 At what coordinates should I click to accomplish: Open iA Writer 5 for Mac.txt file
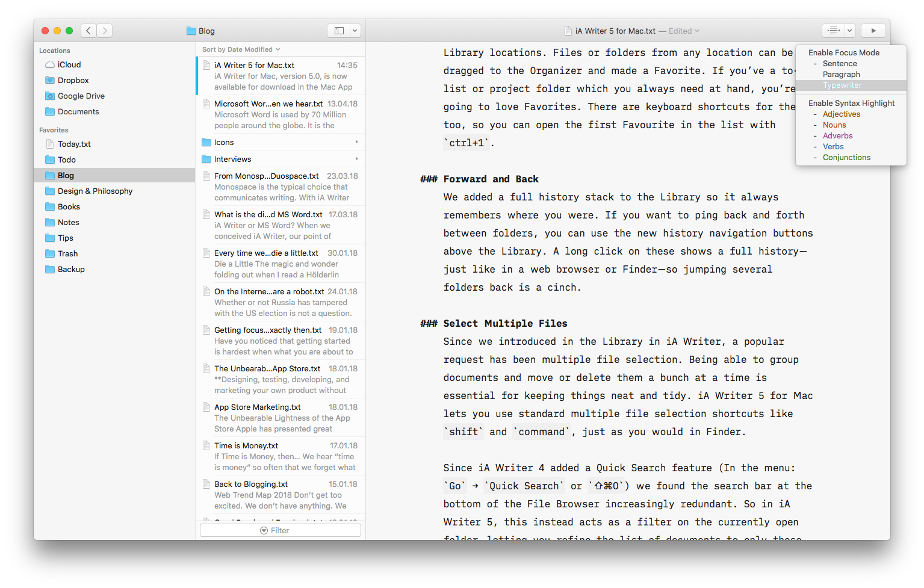[x=281, y=76]
